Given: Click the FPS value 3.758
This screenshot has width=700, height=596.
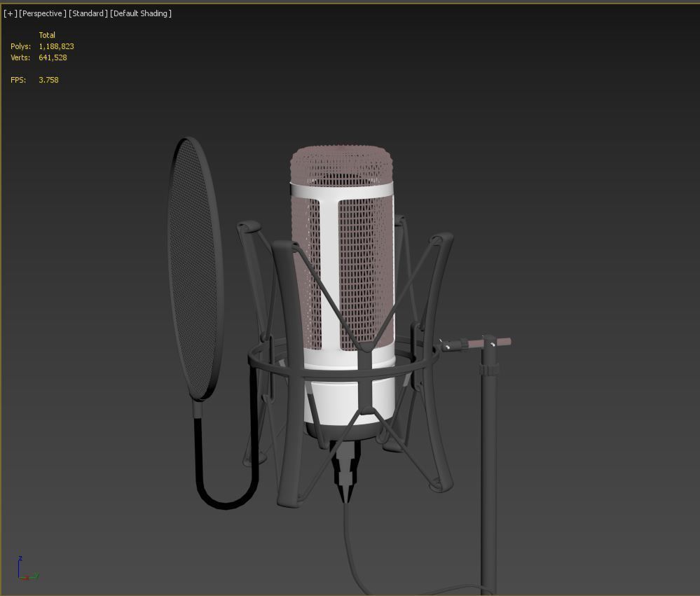Looking at the screenshot, I should coord(48,80).
